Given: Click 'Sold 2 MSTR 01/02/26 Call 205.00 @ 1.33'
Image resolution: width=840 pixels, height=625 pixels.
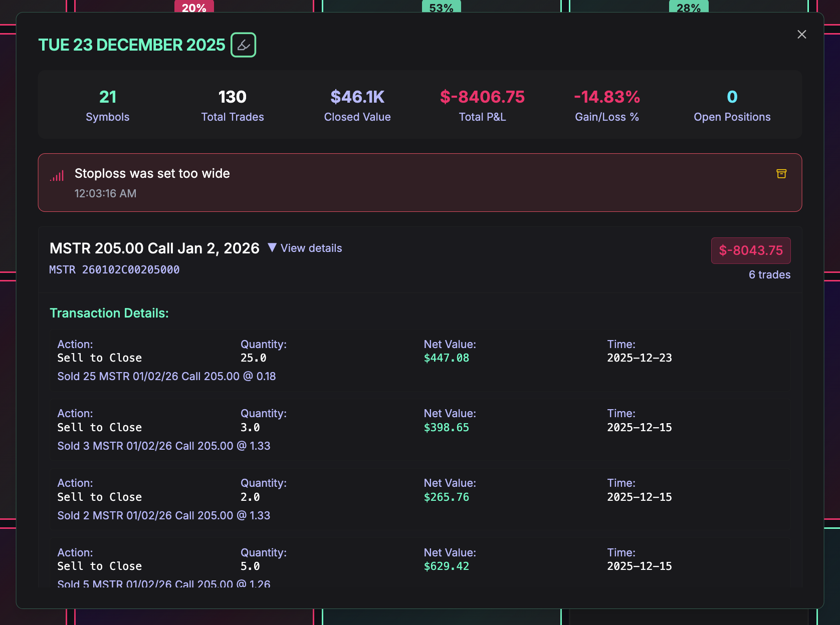Looking at the screenshot, I should [x=164, y=515].
